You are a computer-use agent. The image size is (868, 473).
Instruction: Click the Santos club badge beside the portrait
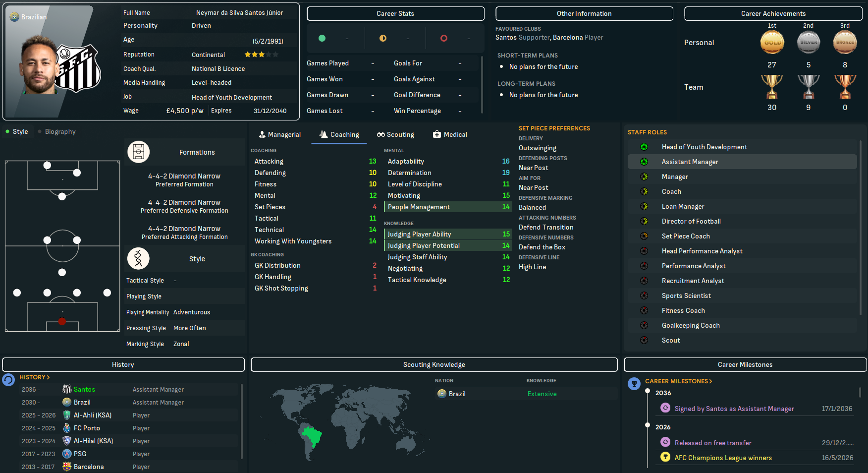coord(78,69)
